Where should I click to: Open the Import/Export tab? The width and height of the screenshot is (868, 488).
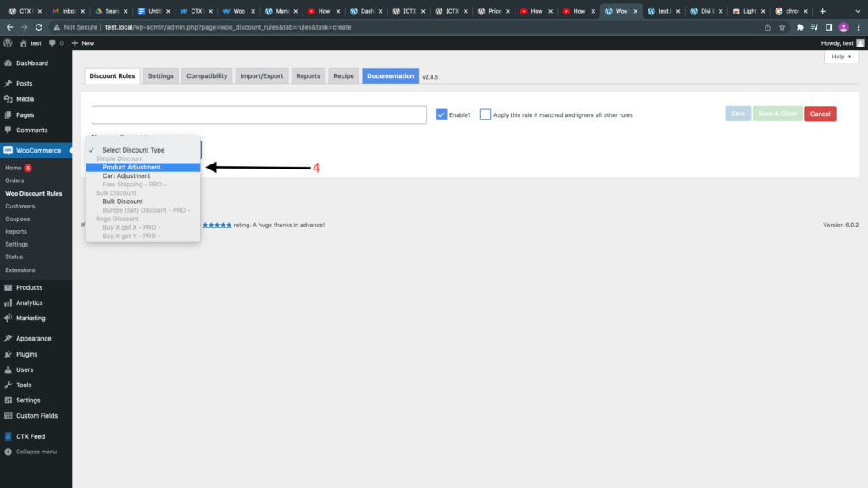pyautogui.click(x=261, y=75)
